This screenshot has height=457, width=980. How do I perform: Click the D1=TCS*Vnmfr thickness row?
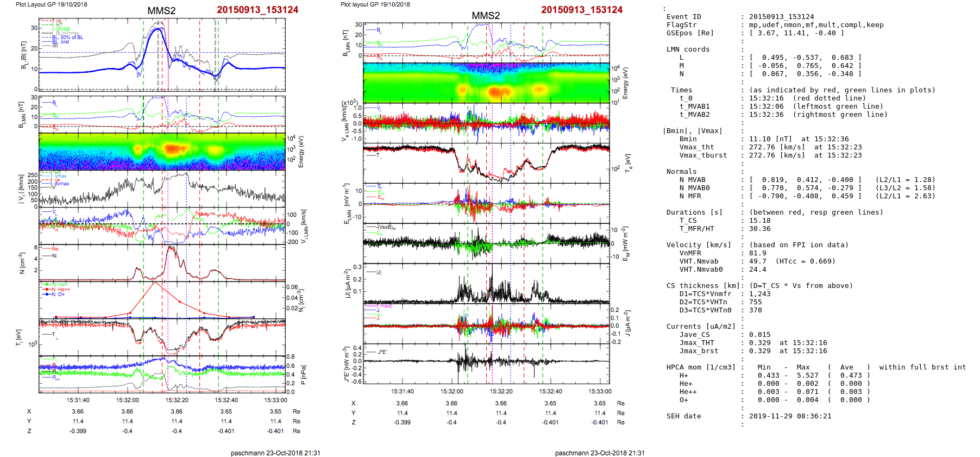(x=705, y=294)
